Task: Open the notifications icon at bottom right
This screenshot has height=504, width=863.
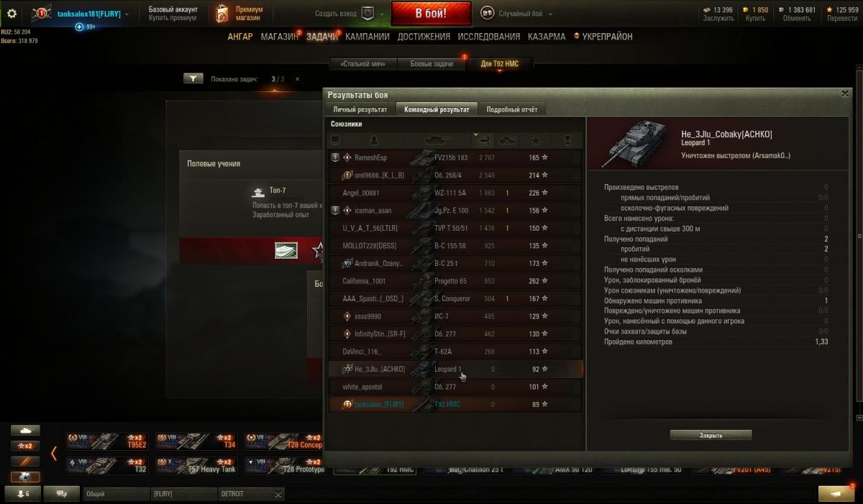Action: pyautogui.click(x=836, y=494)
